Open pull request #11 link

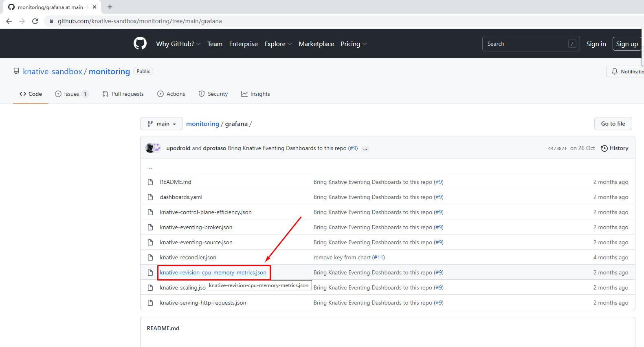click(x=378, y=257)
